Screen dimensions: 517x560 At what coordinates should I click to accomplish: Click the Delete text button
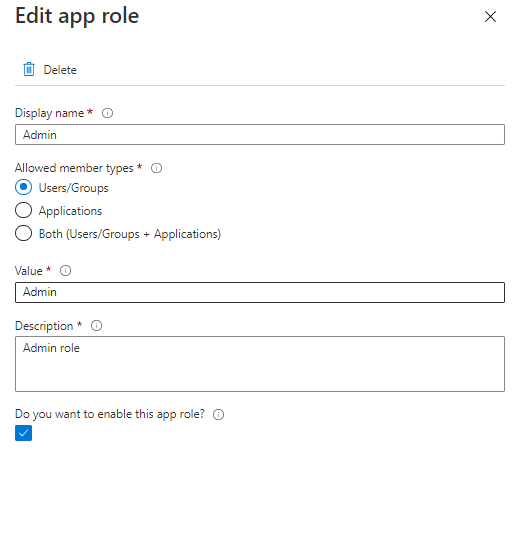[x=60, y=70]
